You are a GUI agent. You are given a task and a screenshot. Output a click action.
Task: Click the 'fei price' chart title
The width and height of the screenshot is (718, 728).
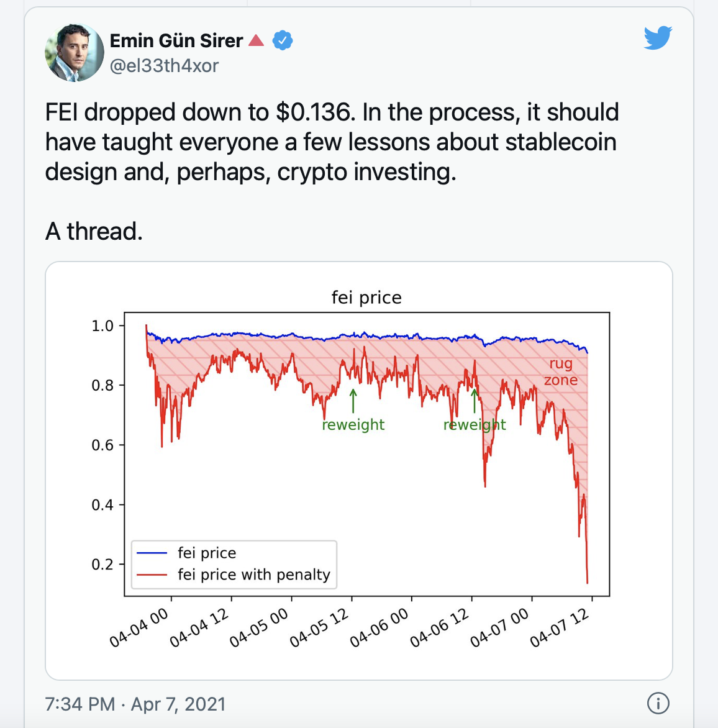point(366,298)
